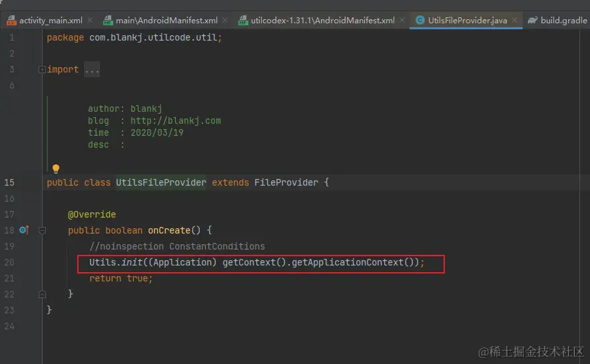Collapse the onCreate method fold marker
The image size is (590, 364).
point(42,230)
